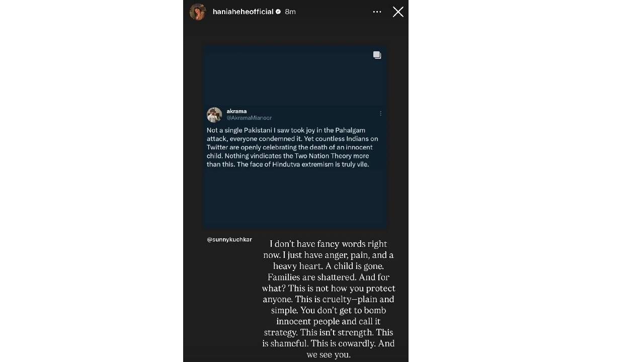Tap the empty dark area below the tweet text
The image size is (644, 362).
pos(295,199)
